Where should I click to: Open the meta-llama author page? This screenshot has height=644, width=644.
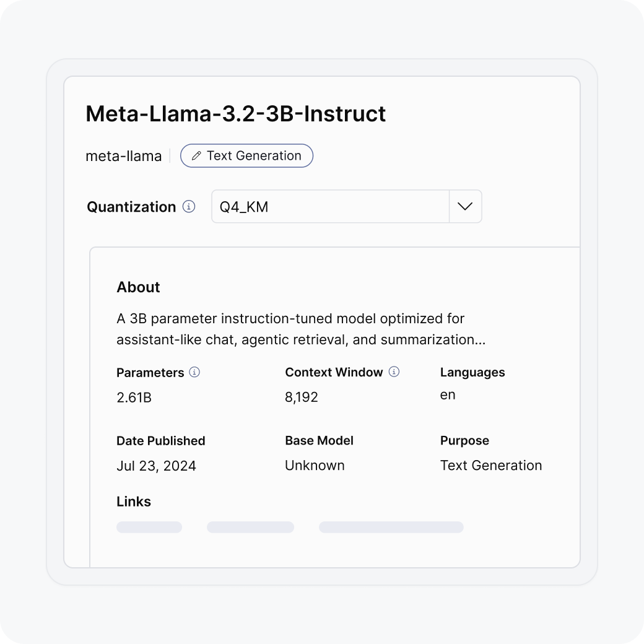[x=123, y=156]
